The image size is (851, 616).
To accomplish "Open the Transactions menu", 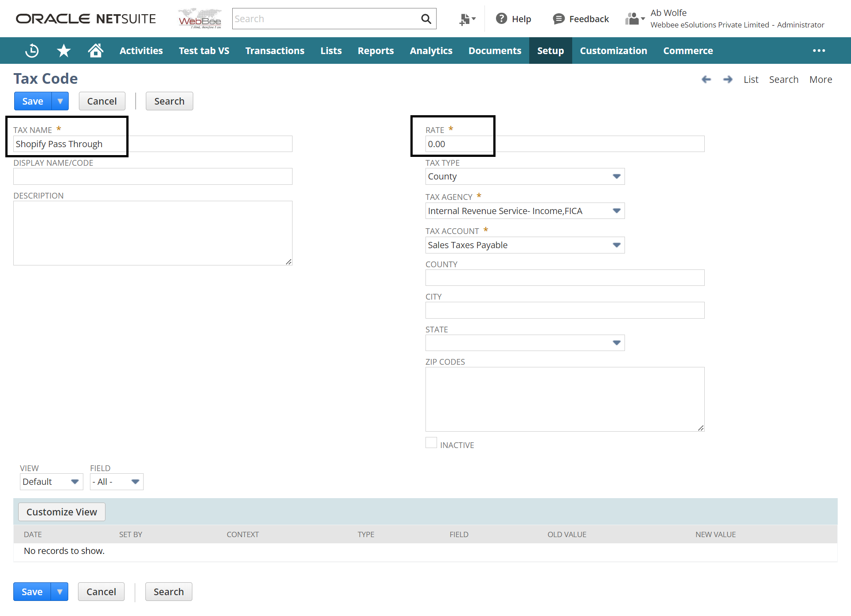I will click(275, 51).
